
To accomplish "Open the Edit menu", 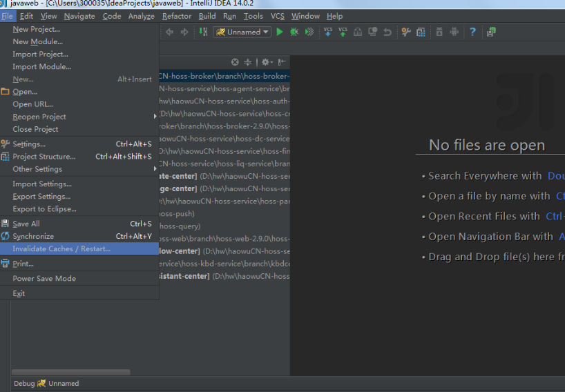I will [26, 16].
